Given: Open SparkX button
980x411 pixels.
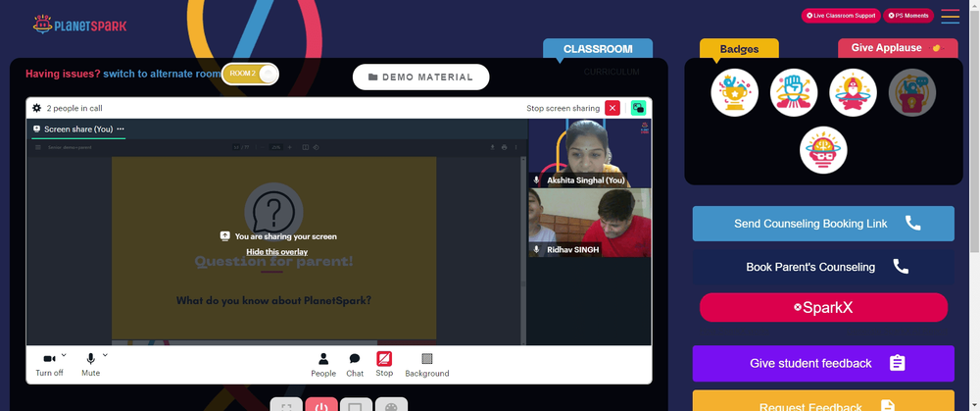Looking at the screenshot, I should click(823, 307).
